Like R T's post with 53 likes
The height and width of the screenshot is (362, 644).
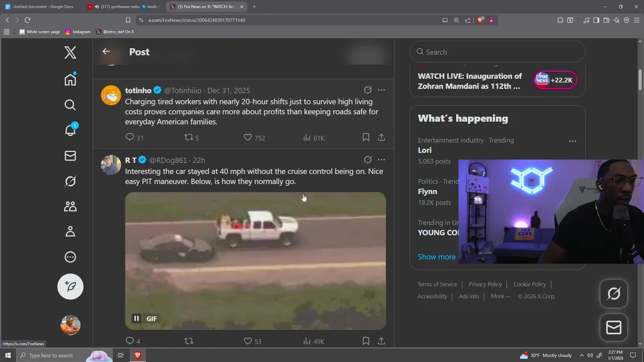point(248,341)
